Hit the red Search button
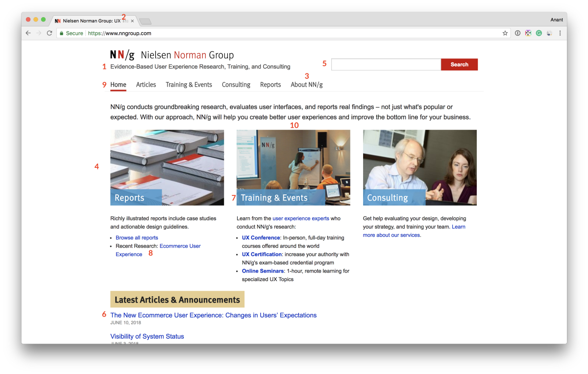The image size is (588, 374). (459, 65)
